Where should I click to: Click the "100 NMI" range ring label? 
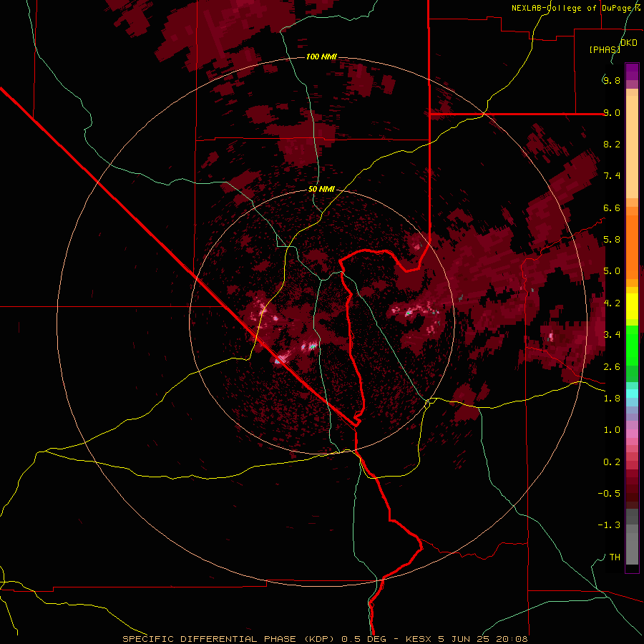pyautogui.click(x=321, y=57)
